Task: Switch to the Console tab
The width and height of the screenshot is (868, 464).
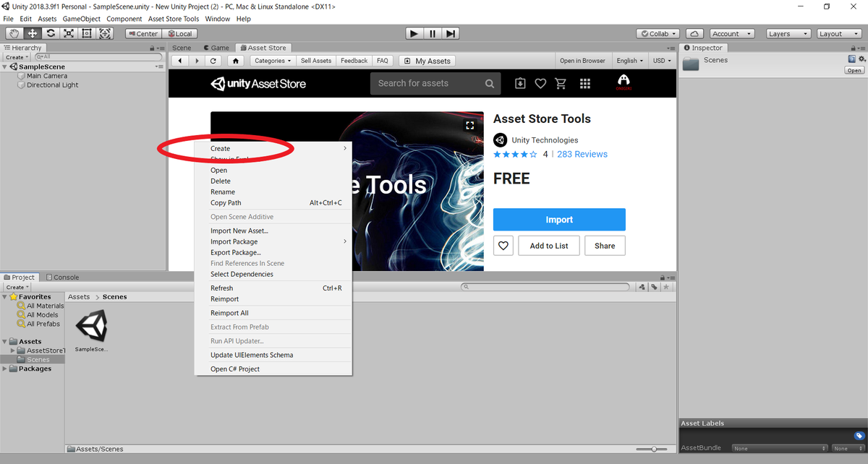Action: 62,278
